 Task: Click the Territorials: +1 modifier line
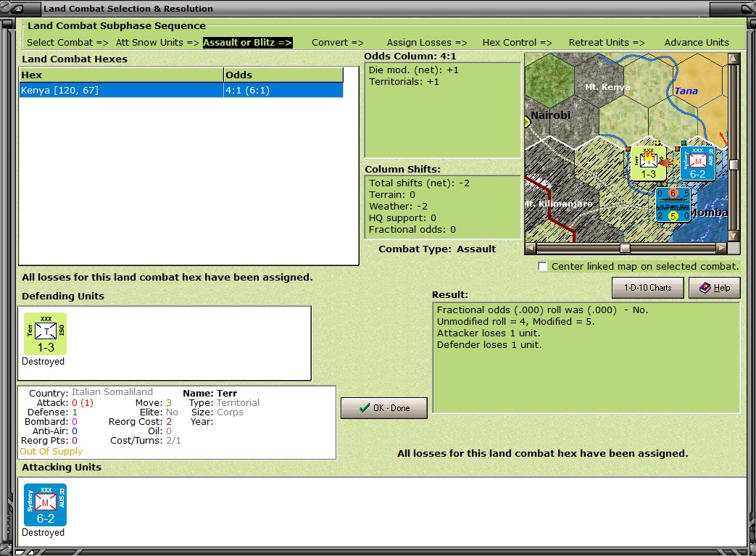404,82
